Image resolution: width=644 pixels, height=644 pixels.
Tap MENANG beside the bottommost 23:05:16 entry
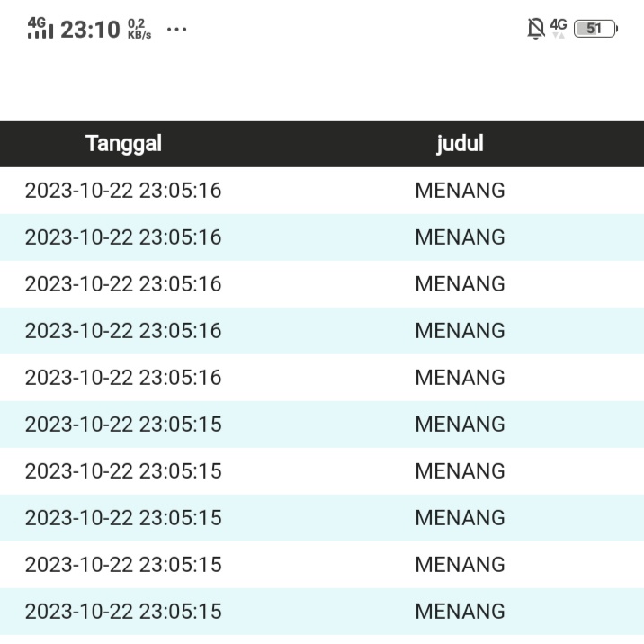coord(460,378)
